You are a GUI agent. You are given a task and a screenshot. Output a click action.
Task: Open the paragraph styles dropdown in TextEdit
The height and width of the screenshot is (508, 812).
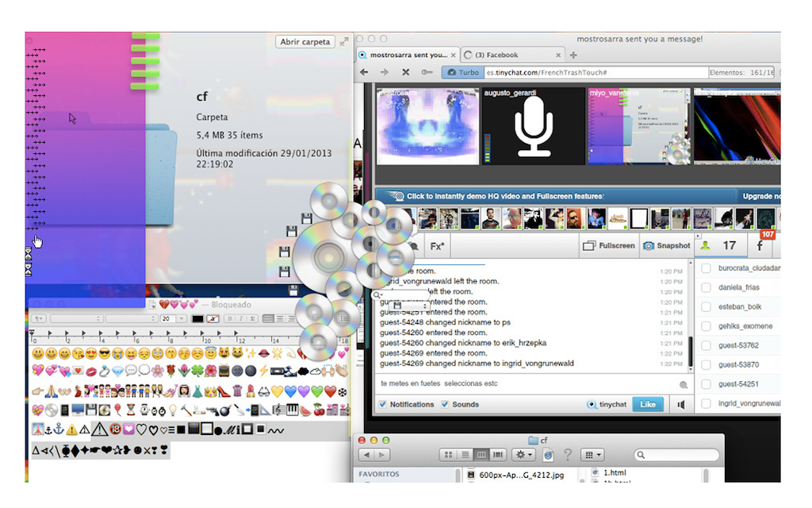[40, 319]
